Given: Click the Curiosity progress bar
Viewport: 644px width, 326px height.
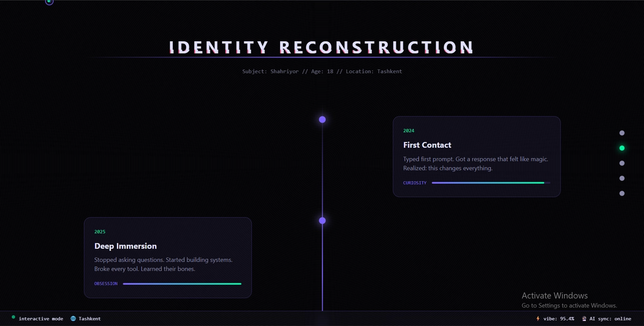Looking at the screenshot, I should [491, 183].
